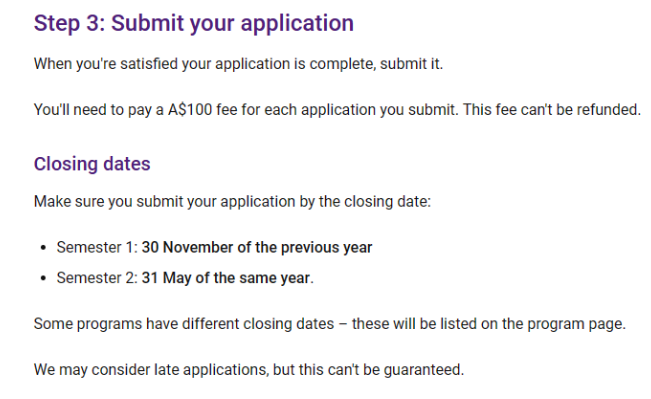The height and width of the screenshot is (399, 651).
Task: Click the "Semester 2:" label
Action: coord(97,278)
